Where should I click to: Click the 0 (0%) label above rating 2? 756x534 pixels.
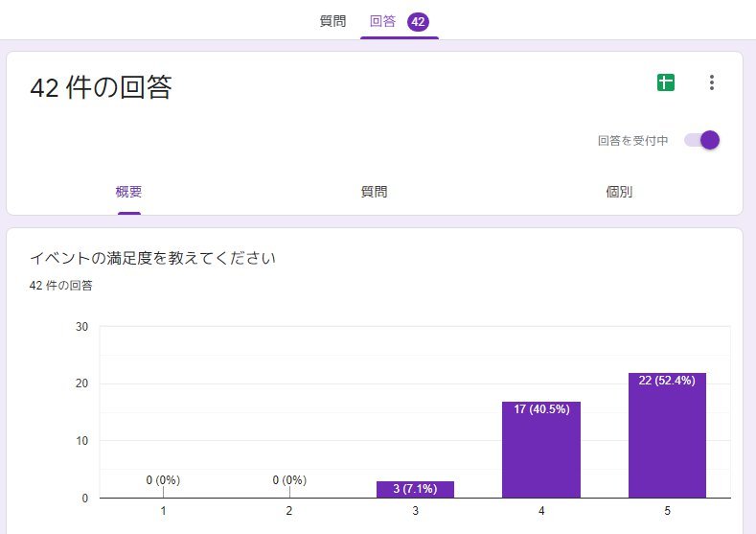point(289,480)
